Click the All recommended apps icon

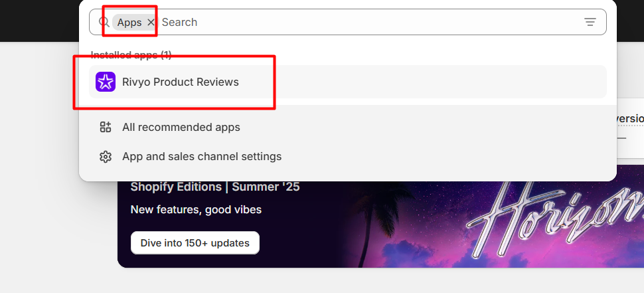click(106, 127)
